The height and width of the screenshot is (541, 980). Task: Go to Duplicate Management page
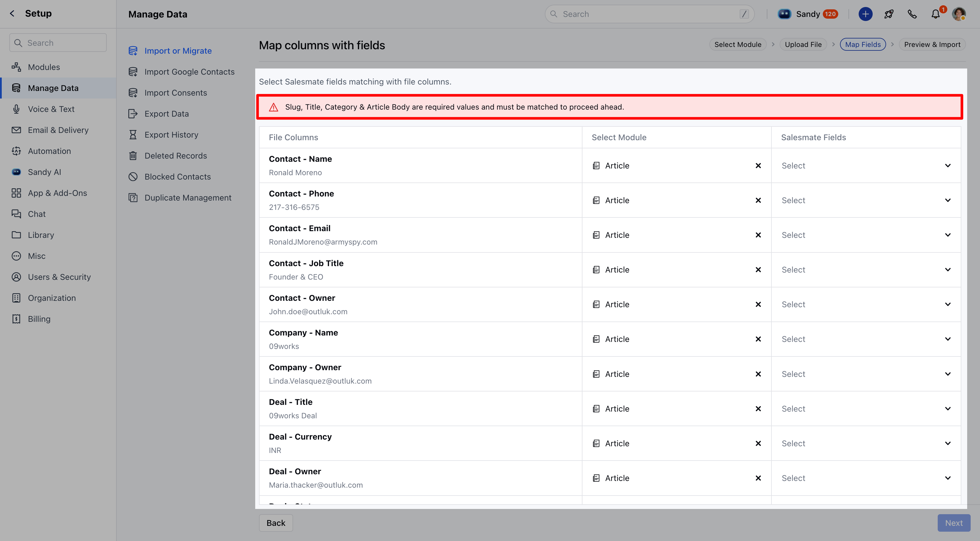(188, 198)
